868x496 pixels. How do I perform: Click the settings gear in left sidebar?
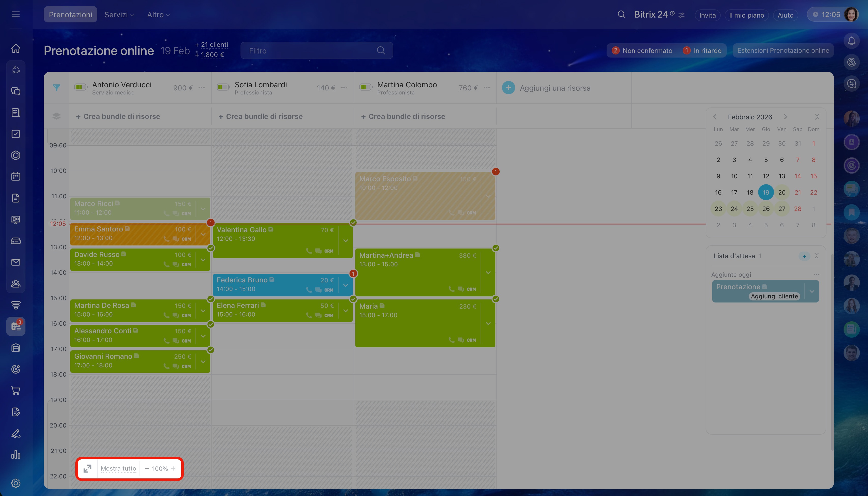pos(16,483)
